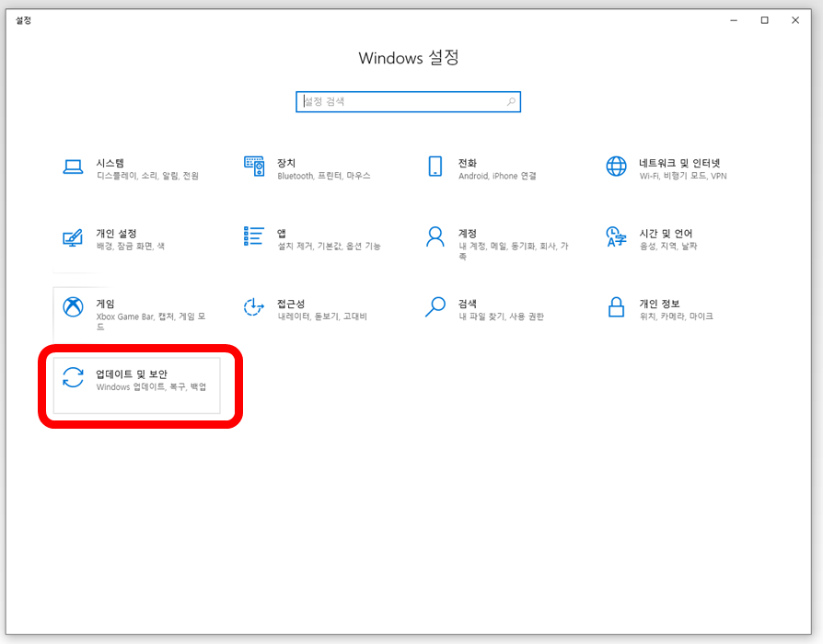Open the 접근성 accessibility icon
This screenshot has width=823, height=644.
click(254, 306)
